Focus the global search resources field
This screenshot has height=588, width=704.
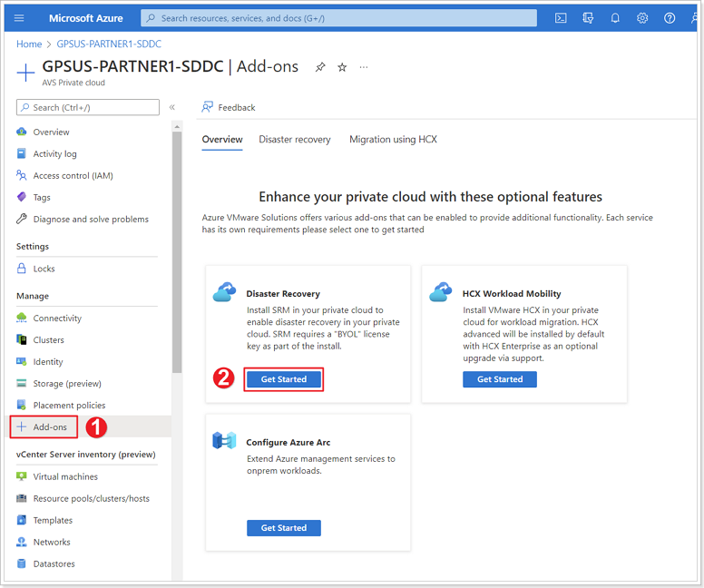coord(339,18)
